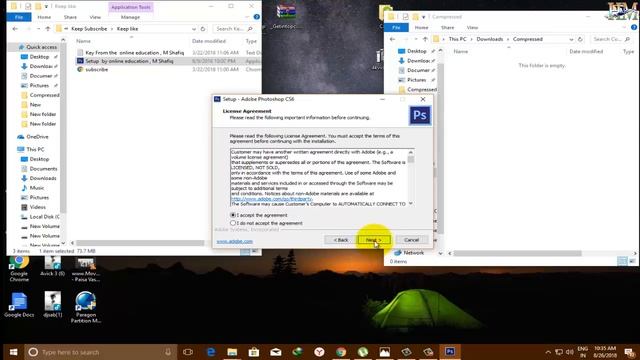
Task: Select Google Docs desktop icon
Action: 19,305
